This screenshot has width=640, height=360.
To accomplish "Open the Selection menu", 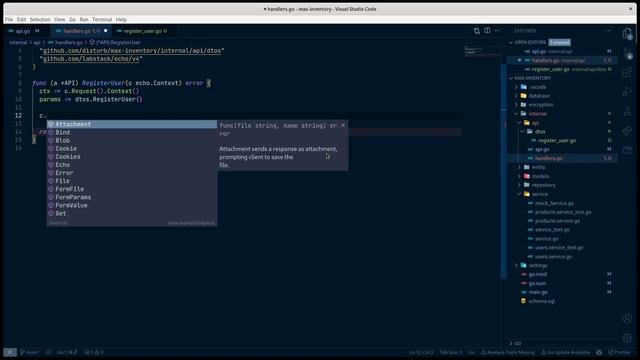I will point(40,19).
